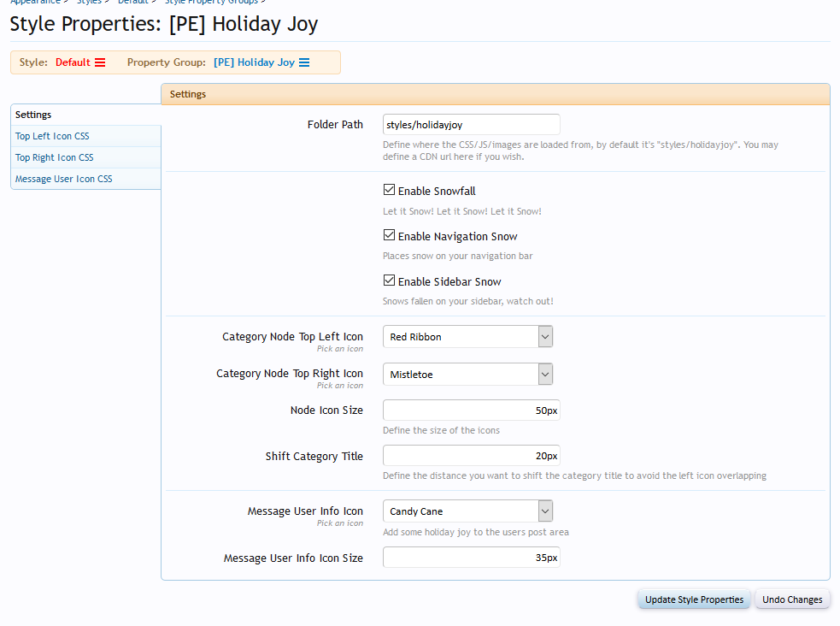Open the Top Left Icon CSS tab
This screenshot has width=840, height=626.
click(85, 136)
